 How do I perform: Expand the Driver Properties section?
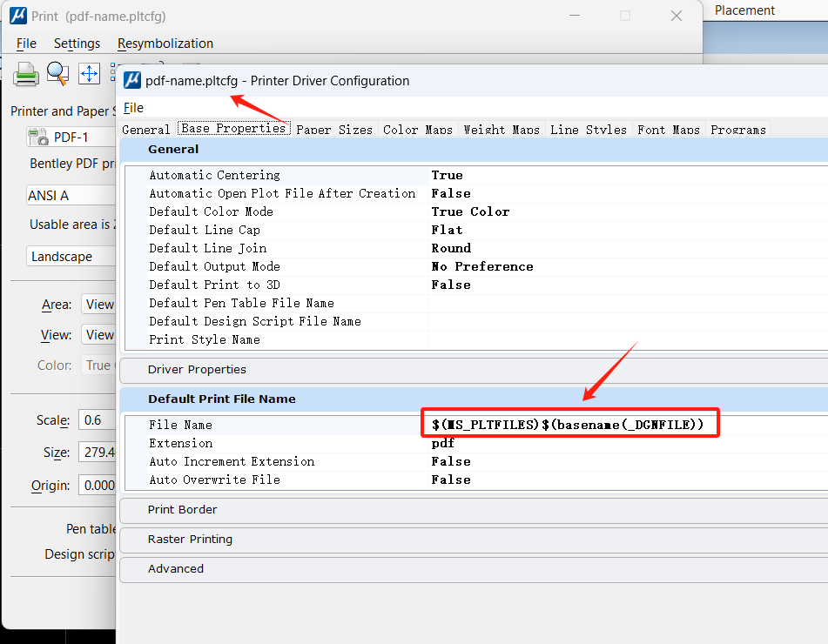point(474,370)
